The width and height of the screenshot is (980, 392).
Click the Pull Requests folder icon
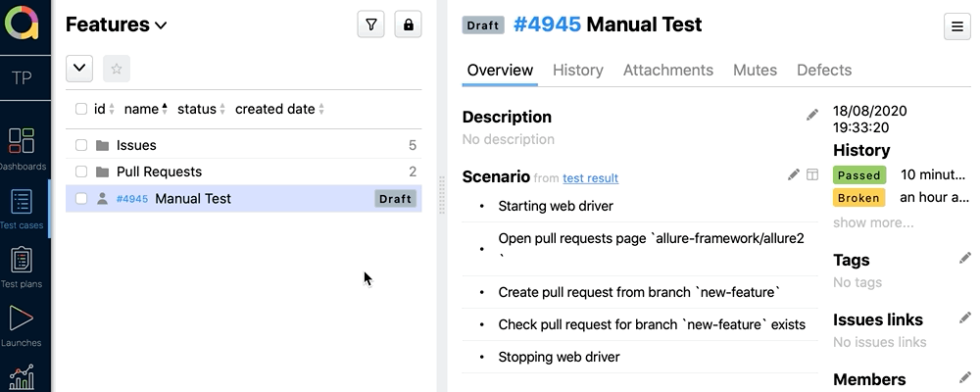pyautogui.click(x=102, y=171)
